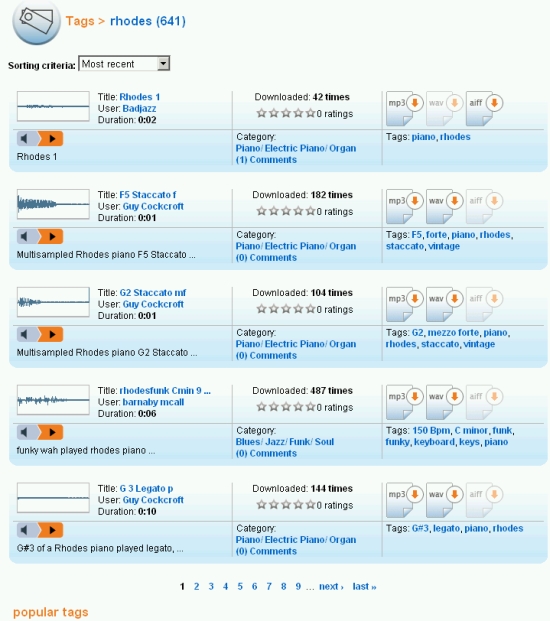This screenshot has height=621, width=550.
Task: Download mp3 of G 3 Legato p
Action: pos(403,499)
